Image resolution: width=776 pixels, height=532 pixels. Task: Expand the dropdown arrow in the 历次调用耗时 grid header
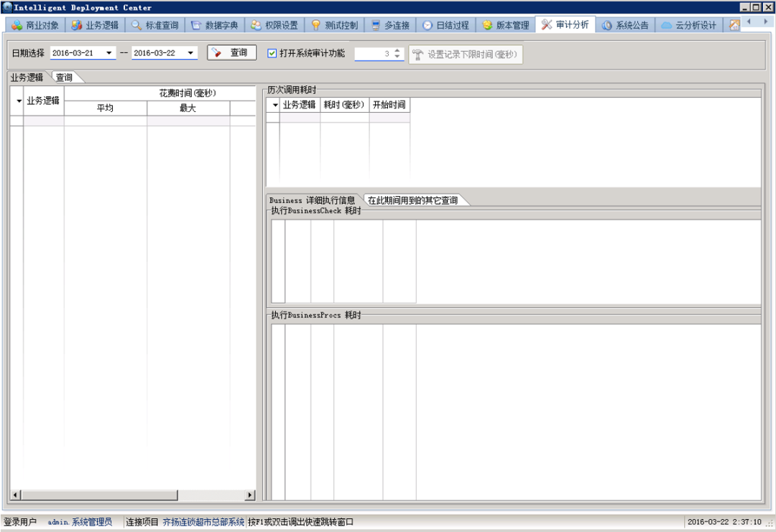coord(275,105)
